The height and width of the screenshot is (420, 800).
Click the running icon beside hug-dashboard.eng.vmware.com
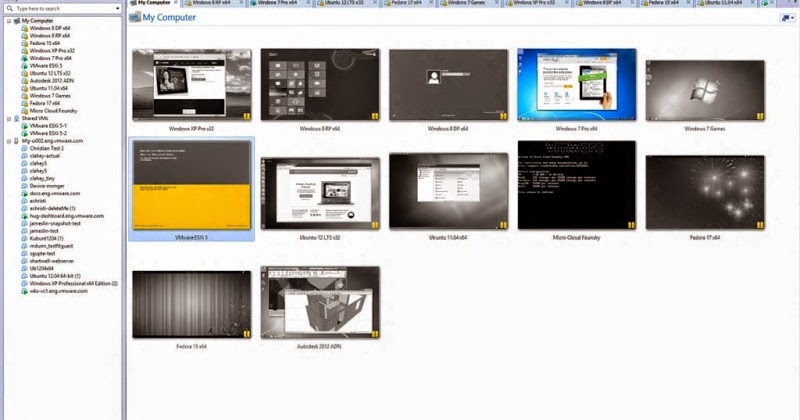click(x=24, y=216)
